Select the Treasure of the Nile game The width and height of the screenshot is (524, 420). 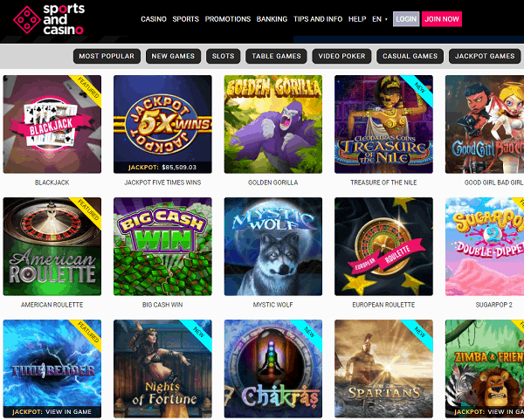383,124
